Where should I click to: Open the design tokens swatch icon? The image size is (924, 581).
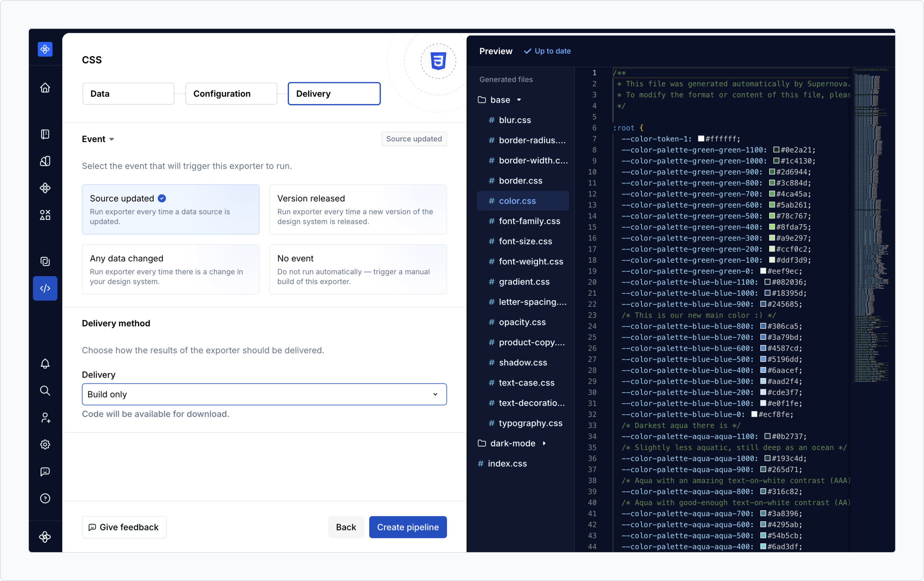pos(45,161)
